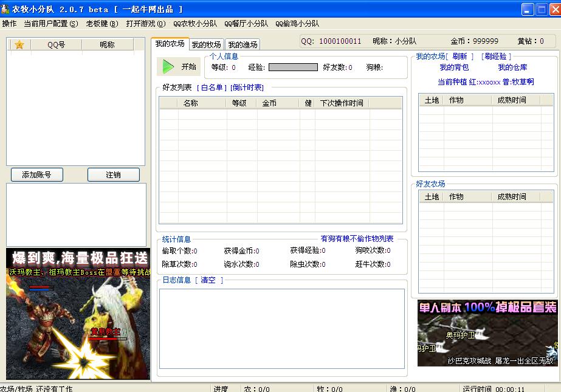Sort by 下次操作时间 column
Screen dimensions: 561x392
pos(342,103)
